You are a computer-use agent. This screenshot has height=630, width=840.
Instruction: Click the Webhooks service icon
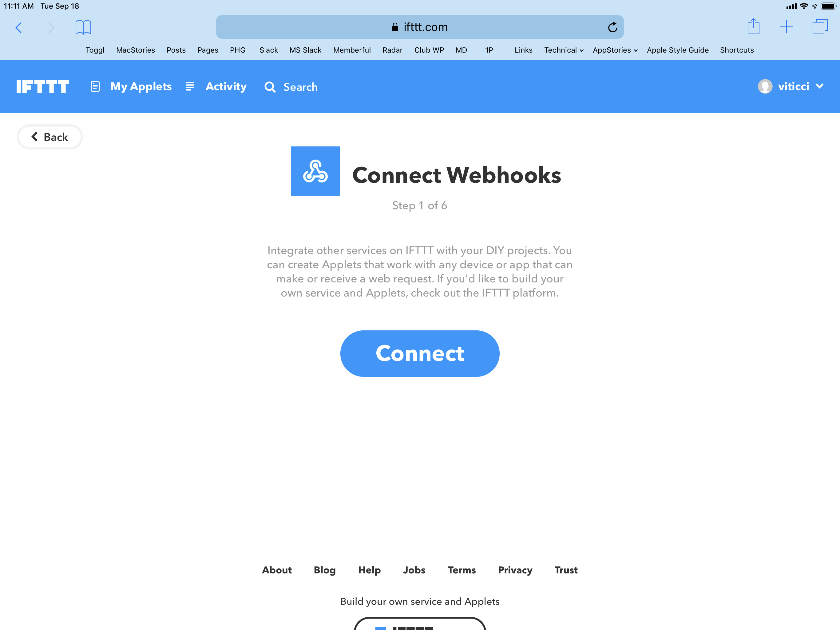point(315,171)
